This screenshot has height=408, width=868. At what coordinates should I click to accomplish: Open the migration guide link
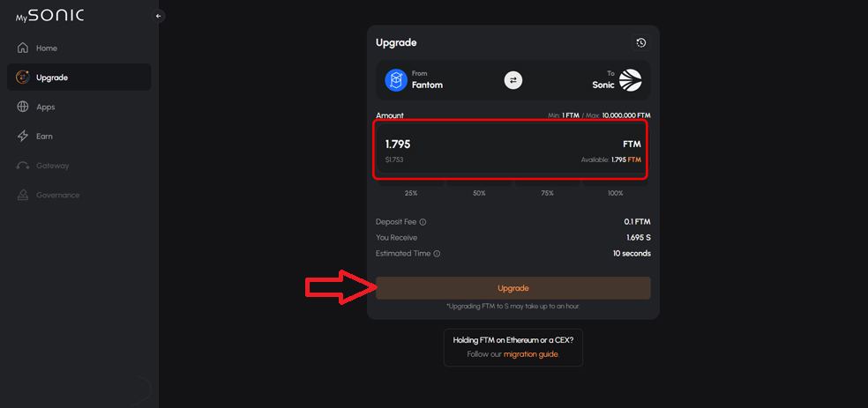click(531, 354)
